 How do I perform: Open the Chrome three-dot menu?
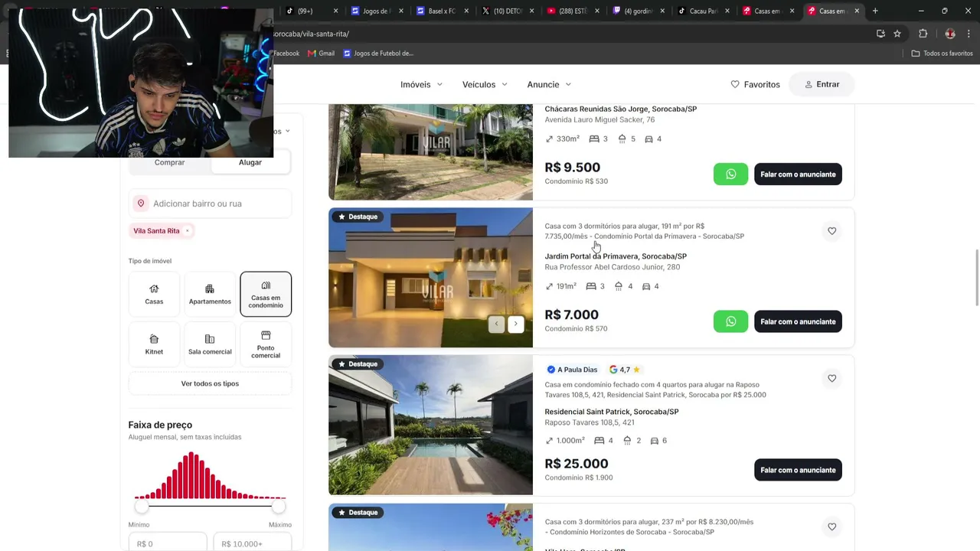(x=968, y=34)
